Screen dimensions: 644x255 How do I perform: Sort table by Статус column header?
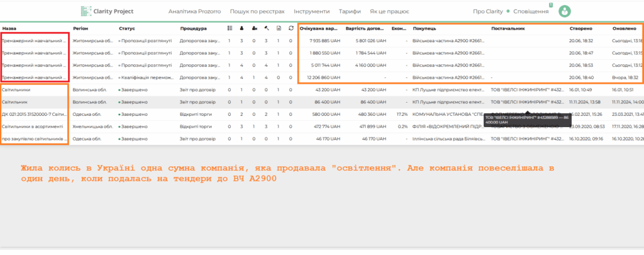[127, 29]
